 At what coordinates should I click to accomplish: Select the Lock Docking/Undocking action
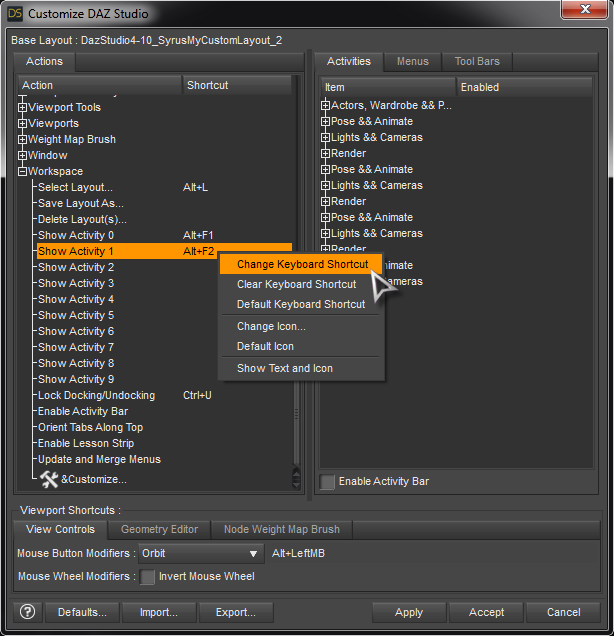coord(96,395)
